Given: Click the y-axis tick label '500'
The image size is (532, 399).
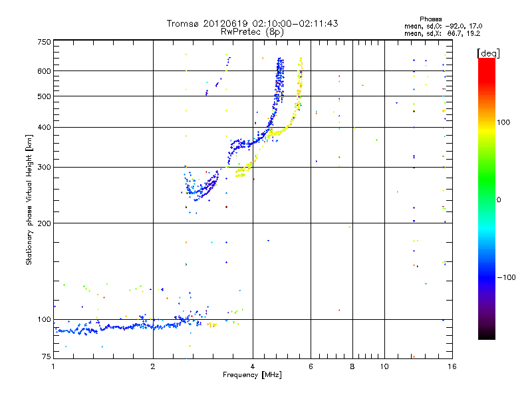Looking at the screenshot, I should click(x=44, y=96).
